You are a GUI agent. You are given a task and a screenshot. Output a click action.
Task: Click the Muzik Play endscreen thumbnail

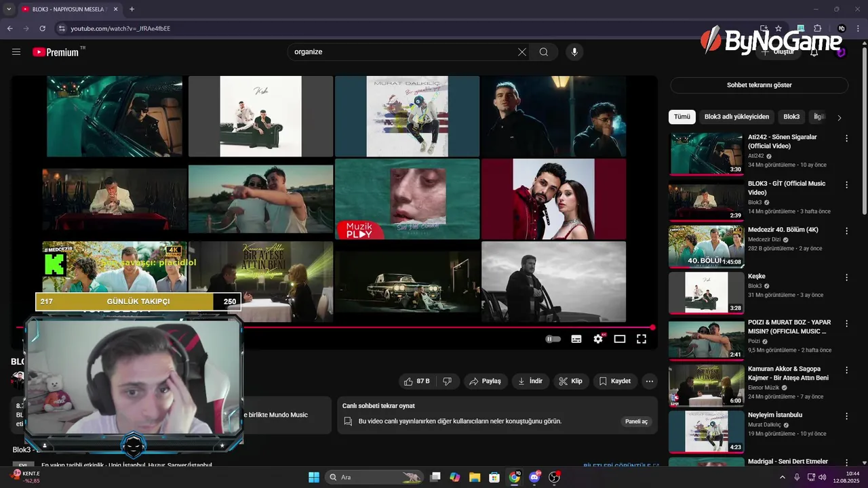click(407, 199)
